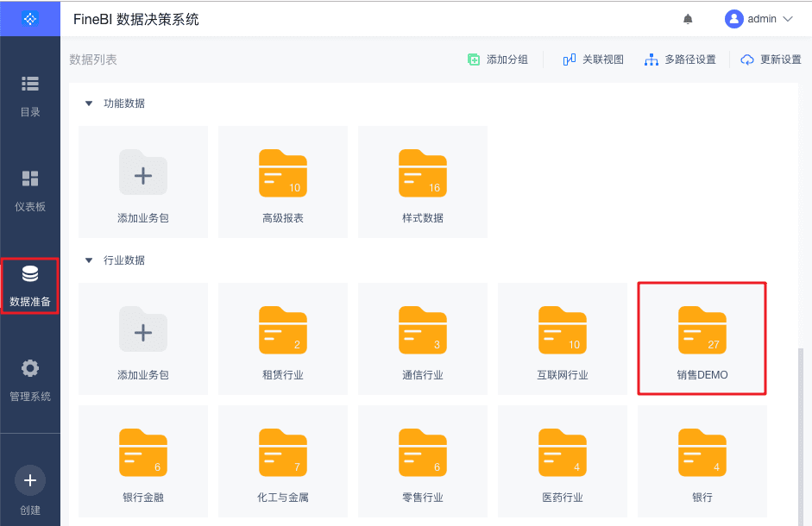812x526 pixels.
Task: Click the admin user avatar
Action: (733, 19)
